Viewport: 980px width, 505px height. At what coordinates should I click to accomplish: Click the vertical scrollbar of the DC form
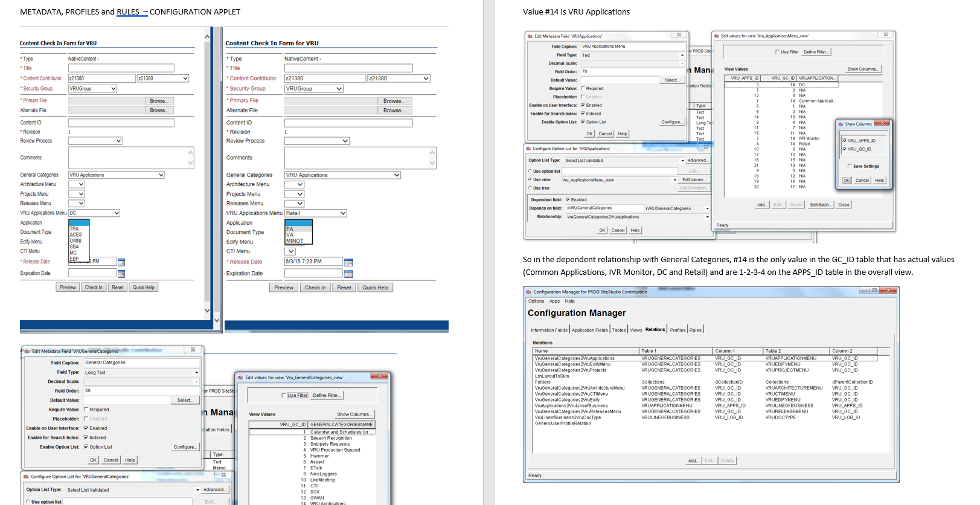click(x=207, y=174)
